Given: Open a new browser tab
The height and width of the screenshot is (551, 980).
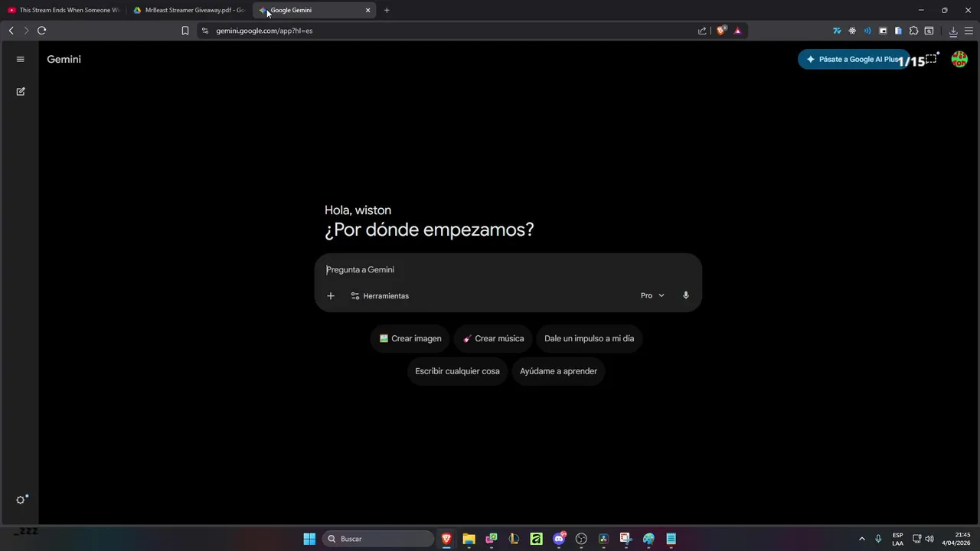Looking at the screenshot, I should coord(387,10).
